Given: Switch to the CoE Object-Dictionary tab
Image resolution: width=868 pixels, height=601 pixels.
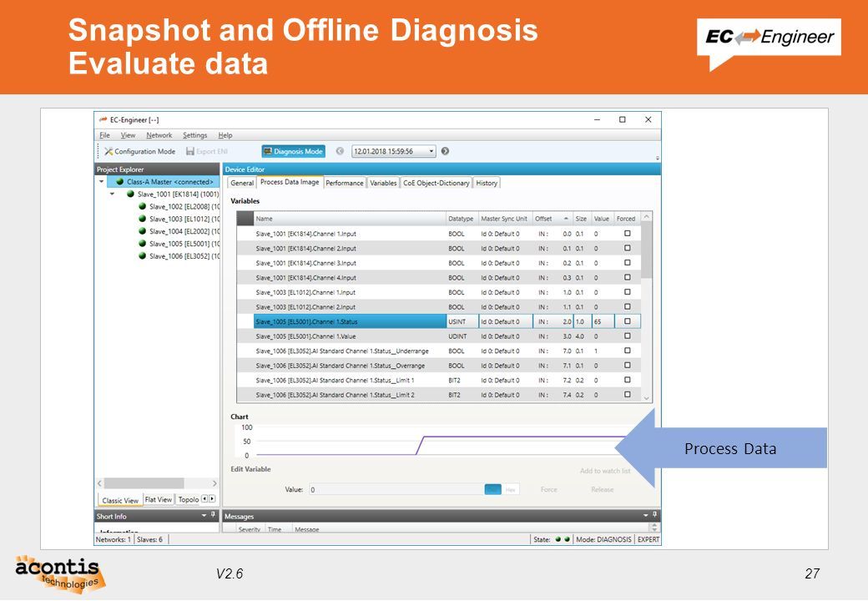Looking at the screenshot, I should click(437, 183).
